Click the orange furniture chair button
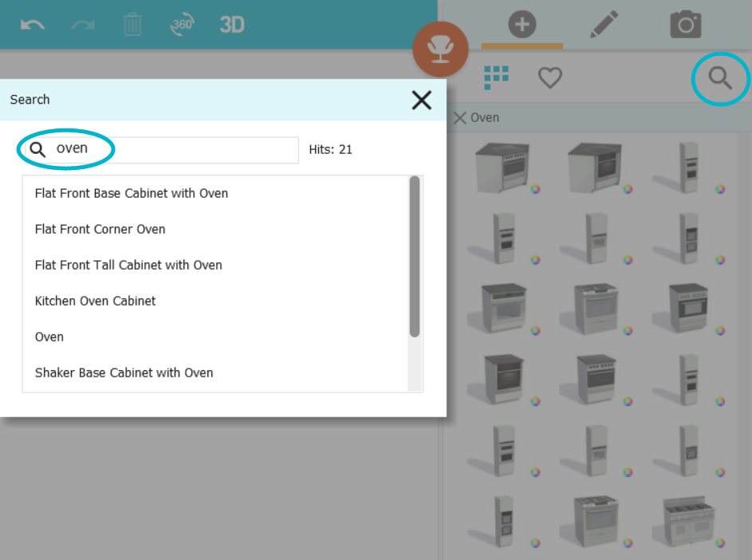This screenshot has height=560, width=752. coord(440,49)
